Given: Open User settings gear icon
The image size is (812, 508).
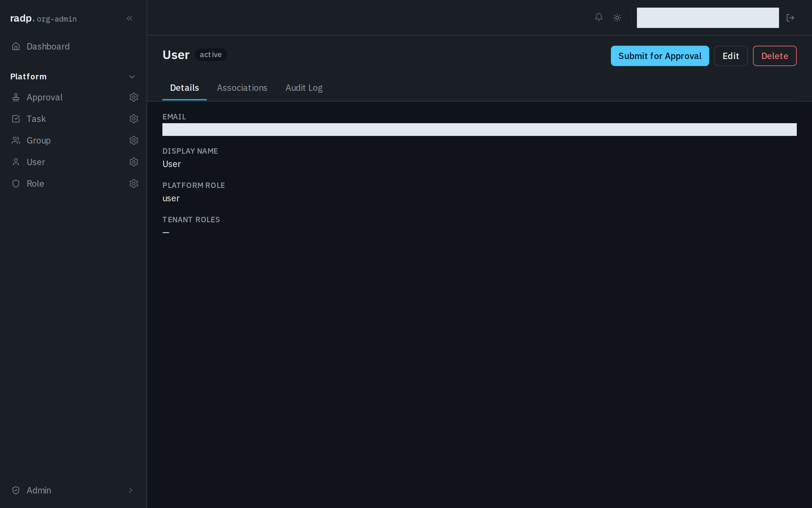Looking at the screenshot, I should (x=134, y=162).
